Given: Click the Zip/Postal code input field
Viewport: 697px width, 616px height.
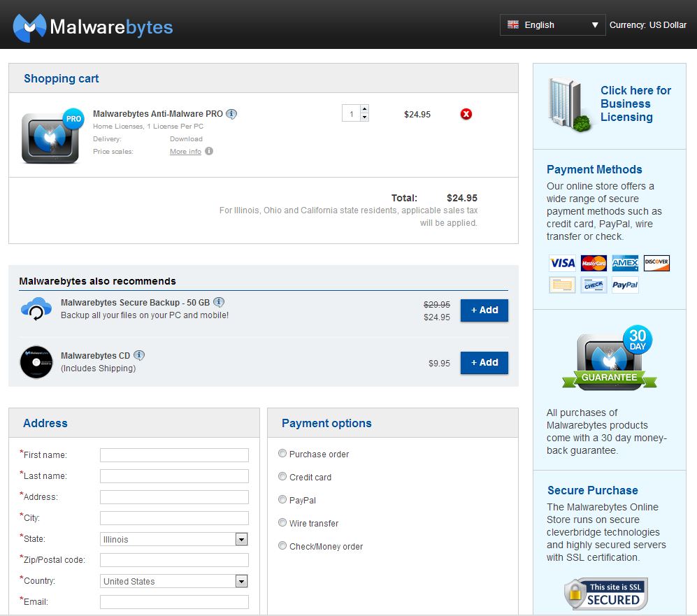Looking at the screenshot, I should point(174,560).
